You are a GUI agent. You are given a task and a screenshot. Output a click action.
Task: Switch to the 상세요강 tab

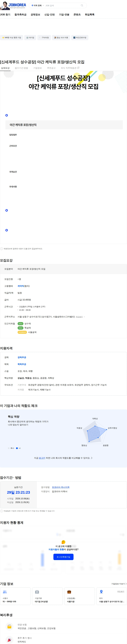coord(5,68)
